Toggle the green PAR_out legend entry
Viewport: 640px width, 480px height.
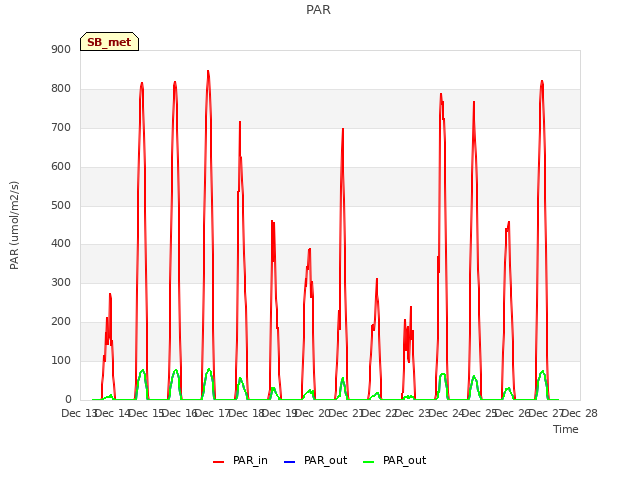[394, 461]
